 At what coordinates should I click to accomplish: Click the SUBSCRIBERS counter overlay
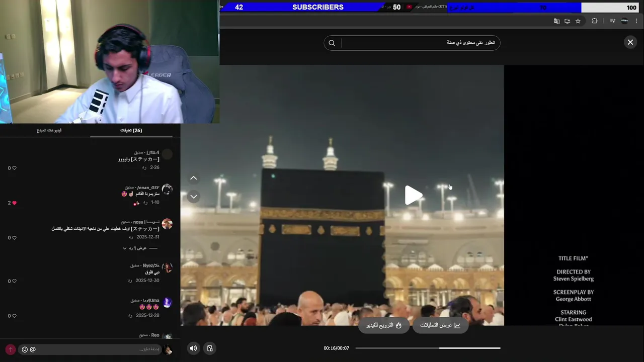point(318,7)
